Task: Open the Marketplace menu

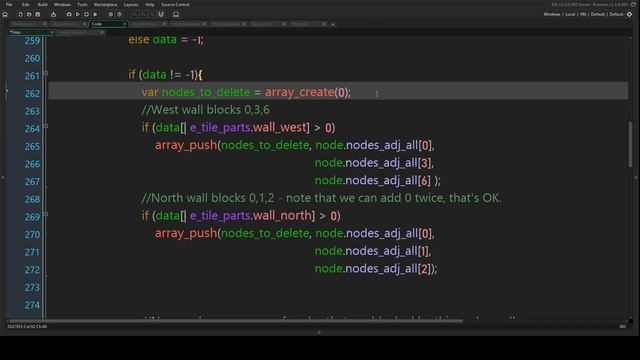Action: click(x=105, y=4)
